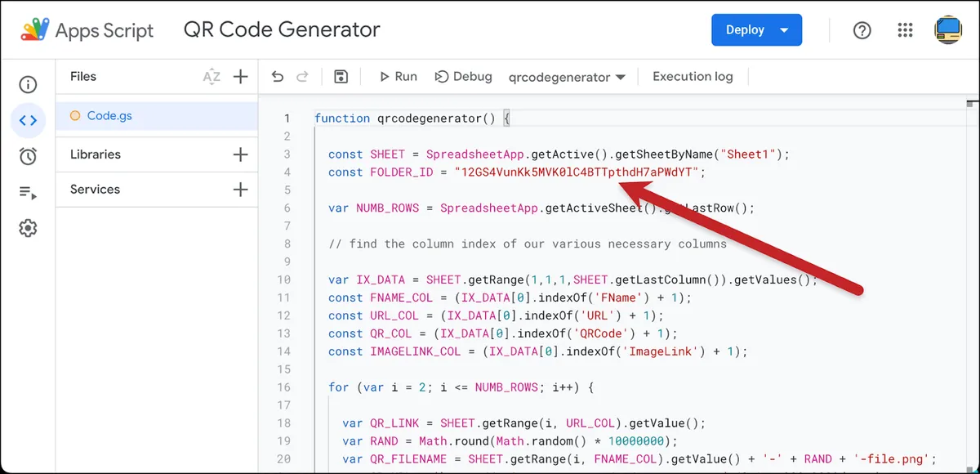Click the Libraries section heading
The image size is (980, 474).
(x=96, y=154)
